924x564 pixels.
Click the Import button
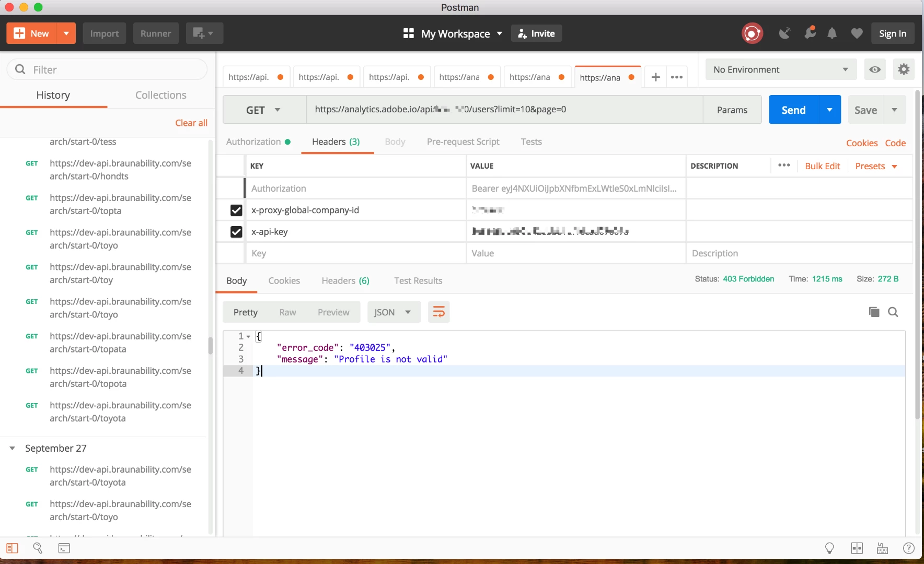(x=105, y=33)
